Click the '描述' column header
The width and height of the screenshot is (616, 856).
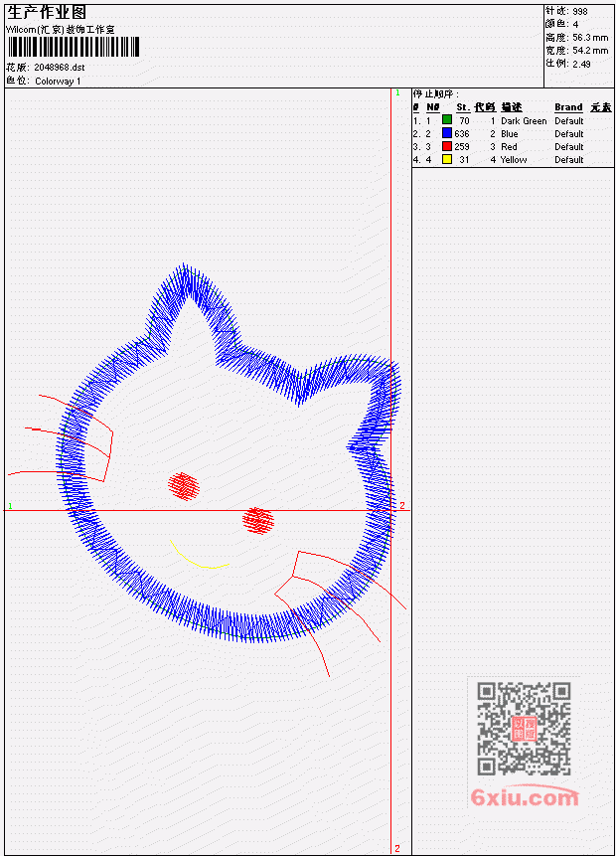pos(512,107)
